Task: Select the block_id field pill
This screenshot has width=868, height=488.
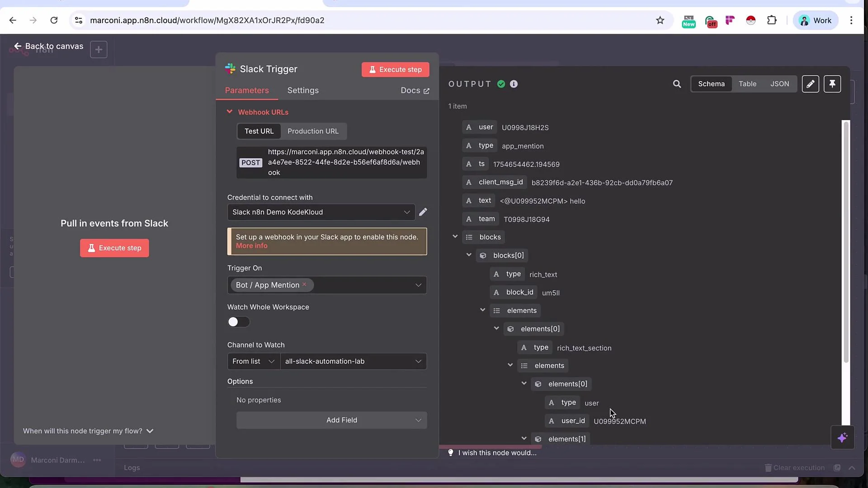Action: click(x=514, y=292)
